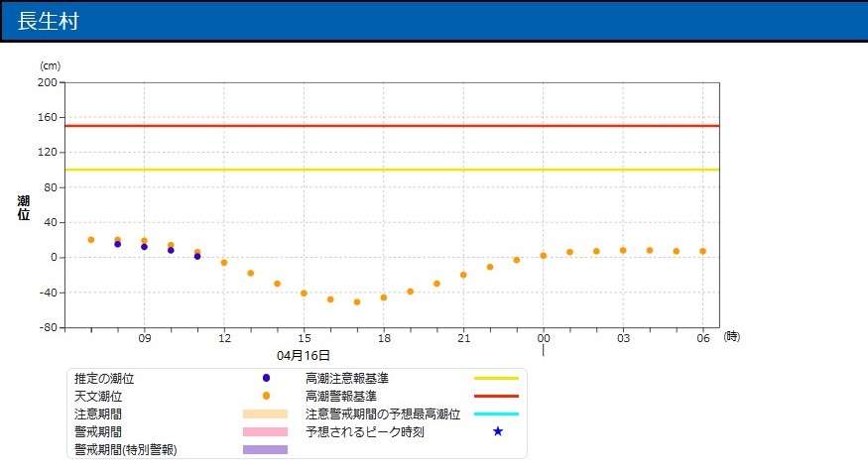Click the orange tide point at 00時
This screenshot has height=472, width=868.
543,256
